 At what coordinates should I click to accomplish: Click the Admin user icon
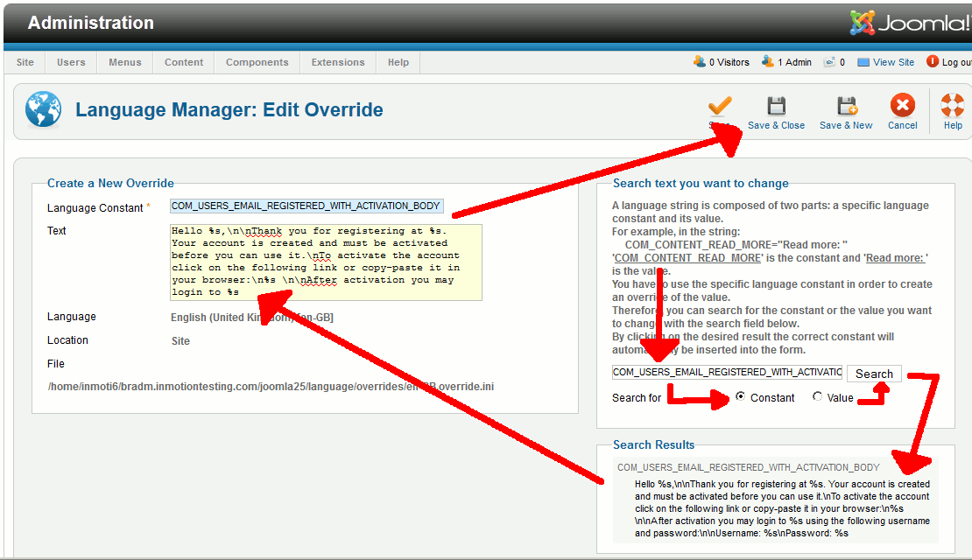(767, 61)
